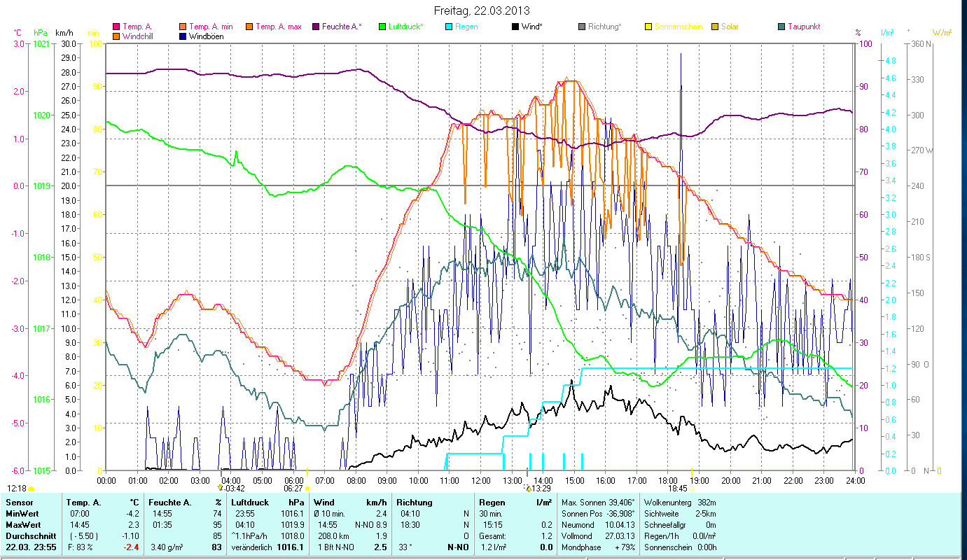Image resolution: width=967 pixels, height=560 pixels.
Task: Select the black Wind* legend box
Action: (x=515, y=27)
